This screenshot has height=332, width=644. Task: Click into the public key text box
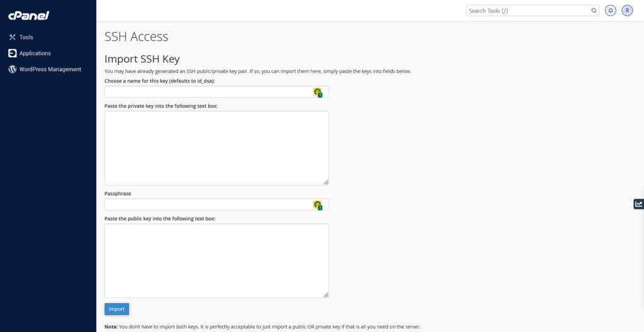coord(216,260)
